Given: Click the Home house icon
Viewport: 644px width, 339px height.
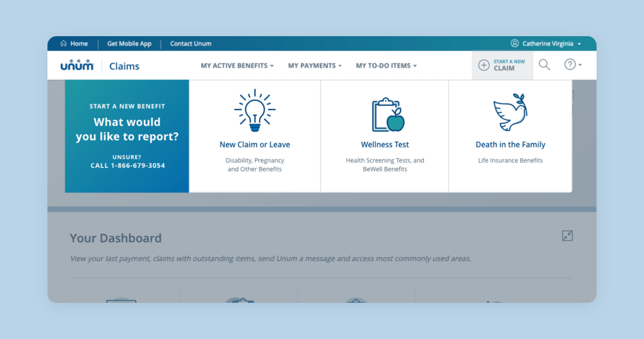Looking at the screenshot, I should point(63,43).
